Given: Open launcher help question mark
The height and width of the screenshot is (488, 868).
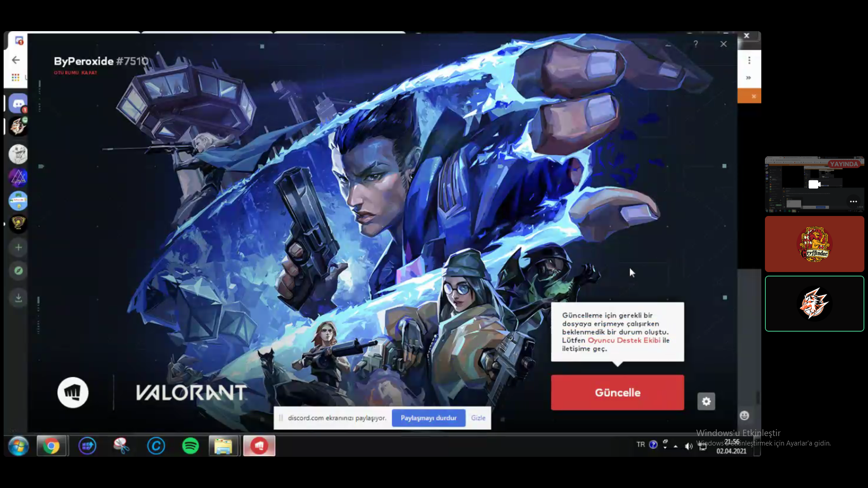Looking at the screenshot, I should point(696,44).
